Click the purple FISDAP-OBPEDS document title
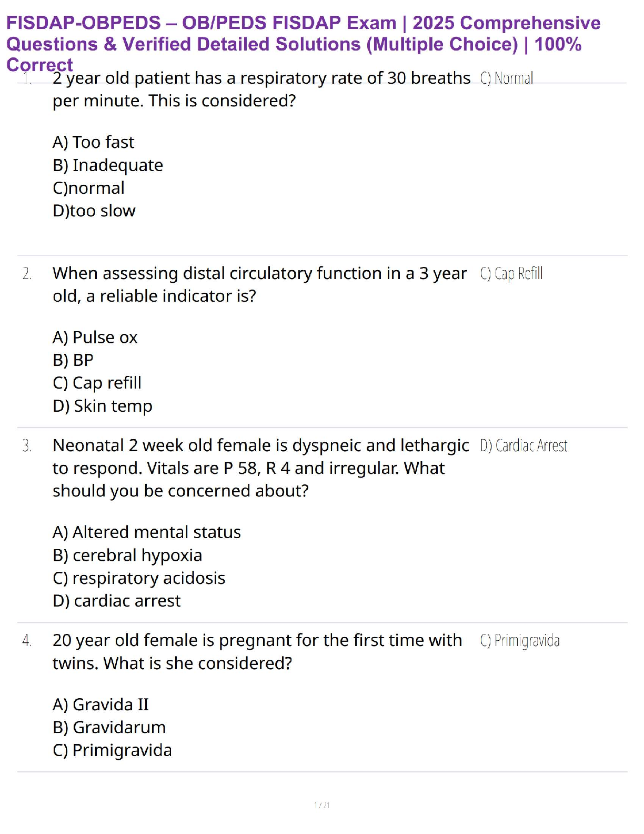Viewport: 644px width, 834px height. pos(303,34)
